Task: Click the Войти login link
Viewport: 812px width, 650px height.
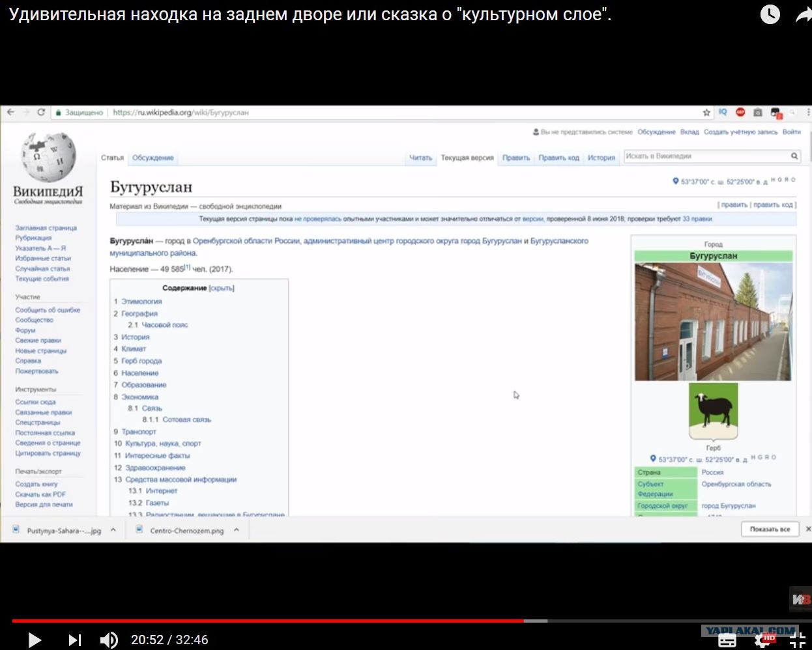Action: pos(792,132)
